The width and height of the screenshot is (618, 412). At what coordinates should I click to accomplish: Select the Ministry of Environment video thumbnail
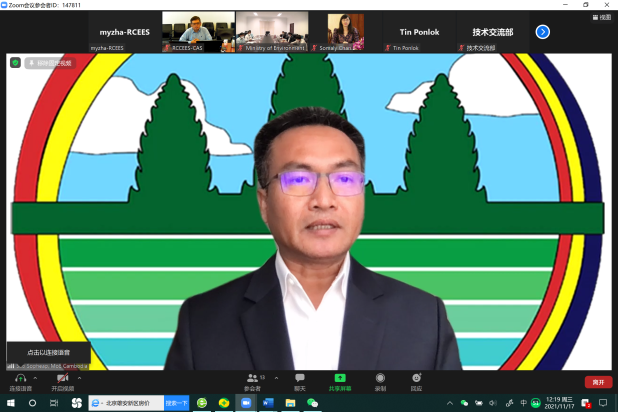[x=272, y=31]
